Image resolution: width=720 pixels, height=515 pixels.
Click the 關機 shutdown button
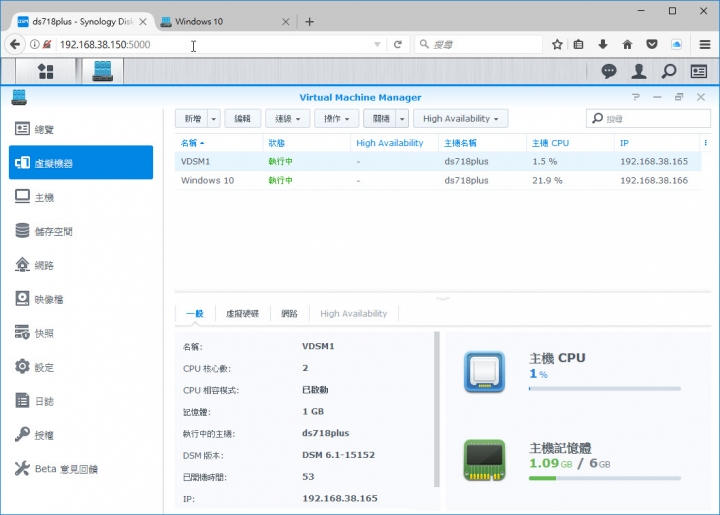coord(380,118)
